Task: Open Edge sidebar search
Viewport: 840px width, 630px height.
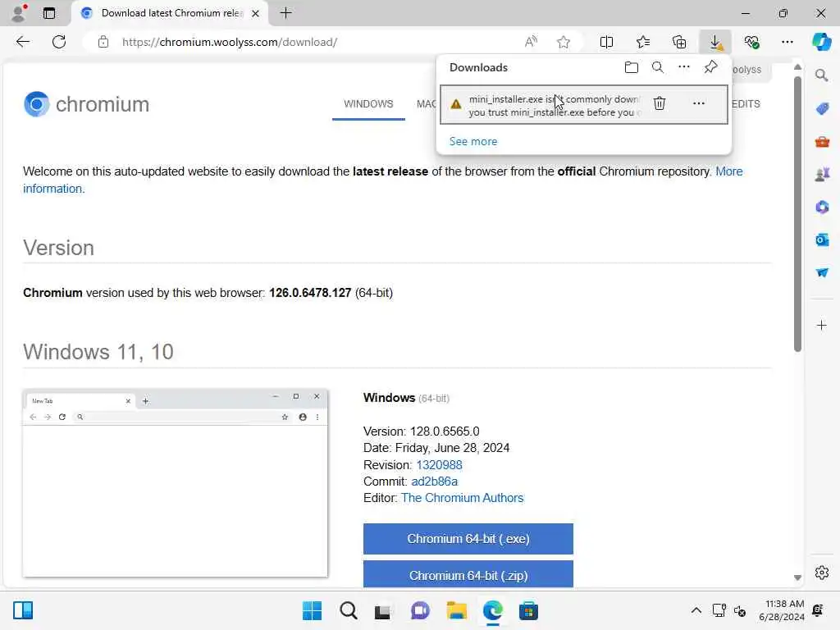Action: pyautogui.click(x=822, y=75)
